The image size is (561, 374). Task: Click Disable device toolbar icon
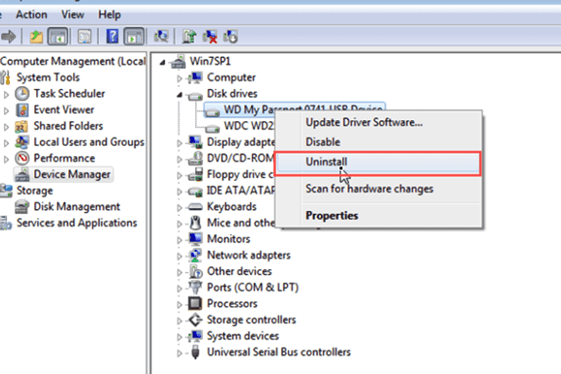pyautogui.click(x=230, y=37)
